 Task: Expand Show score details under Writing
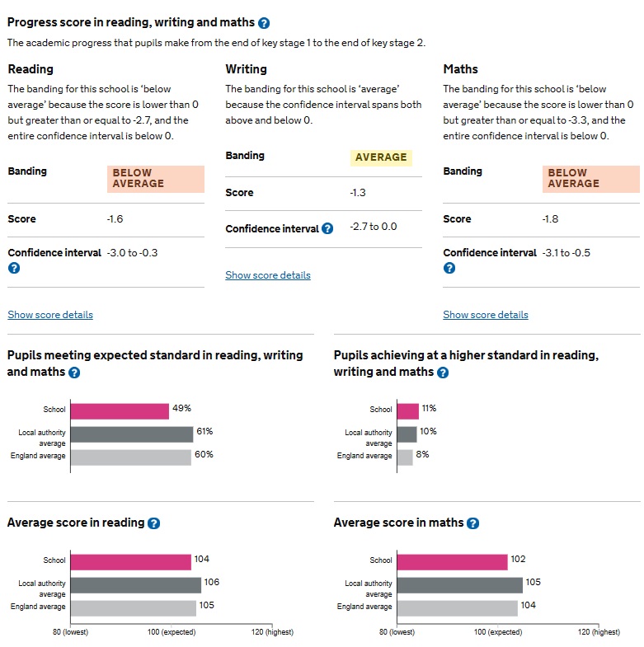(x=268, y=275)
